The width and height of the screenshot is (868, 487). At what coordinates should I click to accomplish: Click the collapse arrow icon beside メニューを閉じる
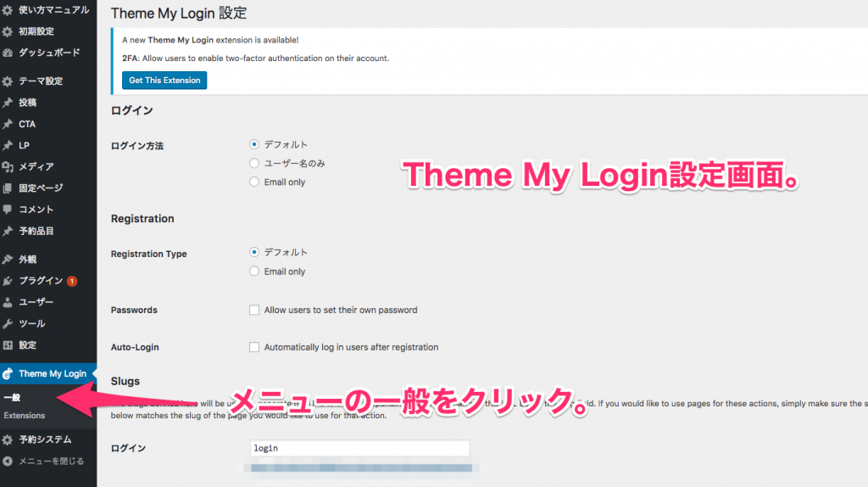coord(7,461)
